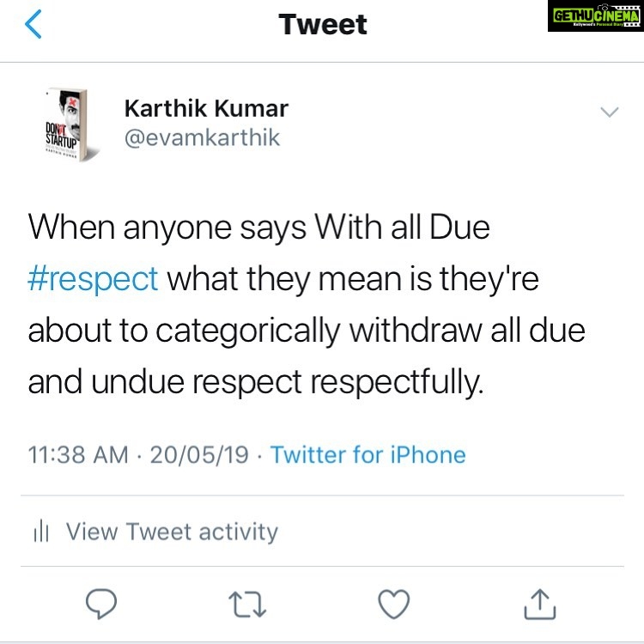
Task: Expand tweet options chevron beside Karthik Kumar
Action: click(x=609, y=112)
